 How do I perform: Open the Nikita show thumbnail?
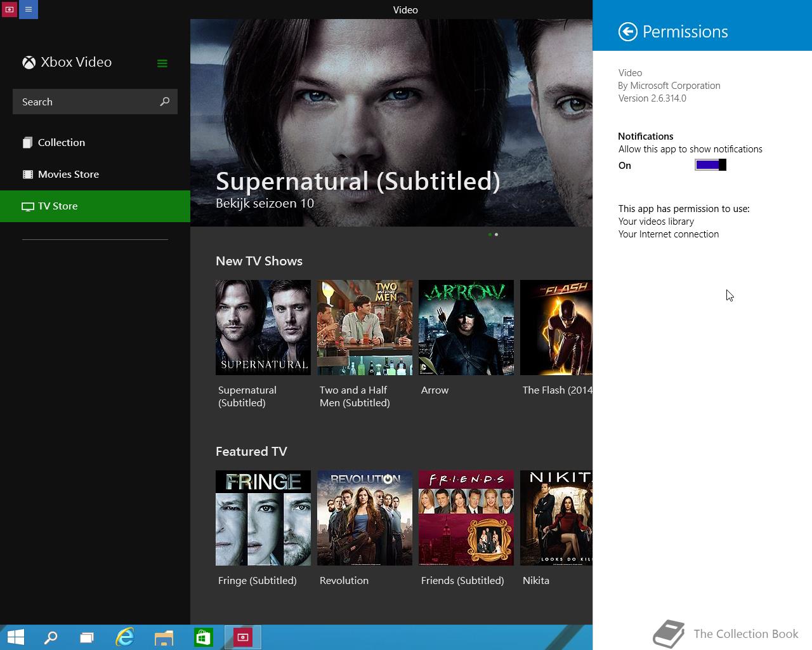tap(556, 518)
